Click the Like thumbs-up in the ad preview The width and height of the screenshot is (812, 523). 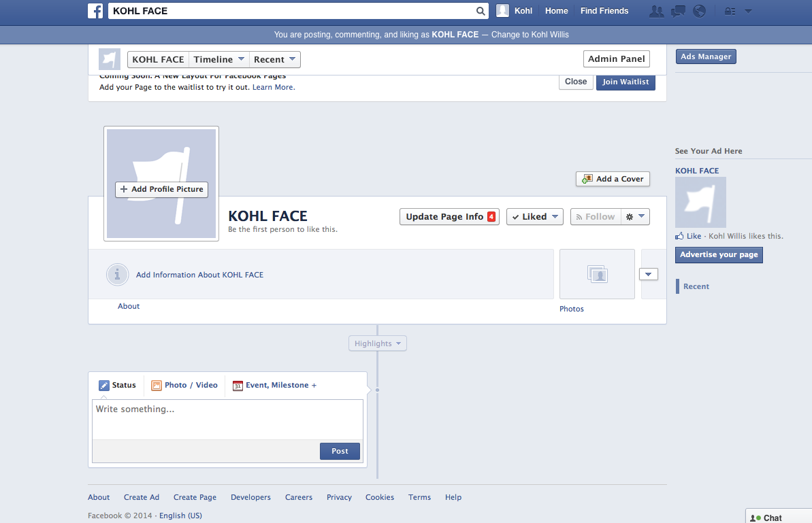point(679,236)
